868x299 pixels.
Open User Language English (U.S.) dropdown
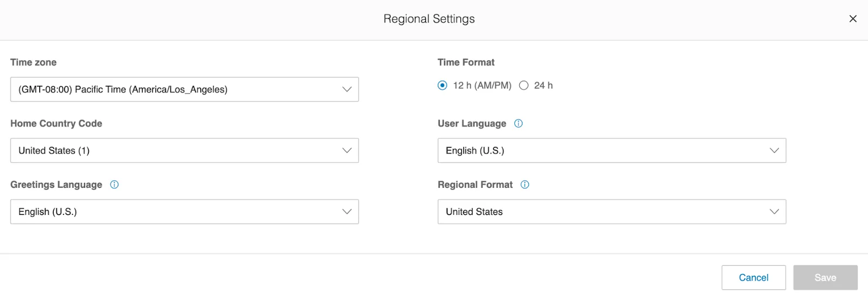602,150
